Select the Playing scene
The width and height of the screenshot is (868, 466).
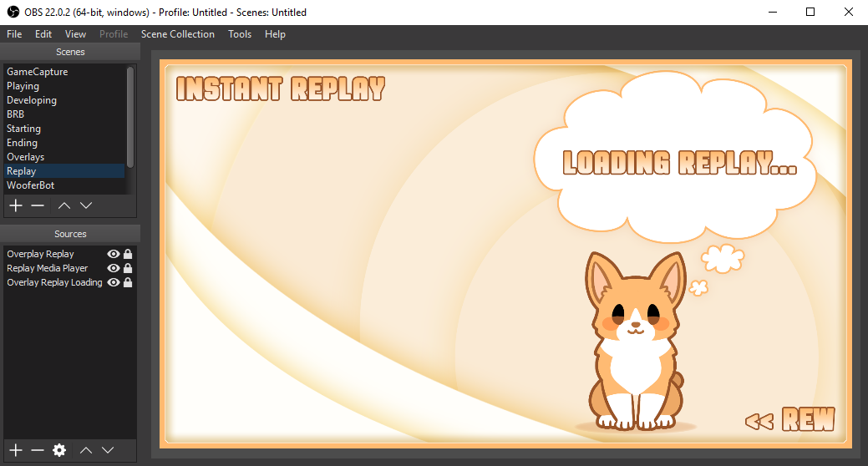pos(65,86)
